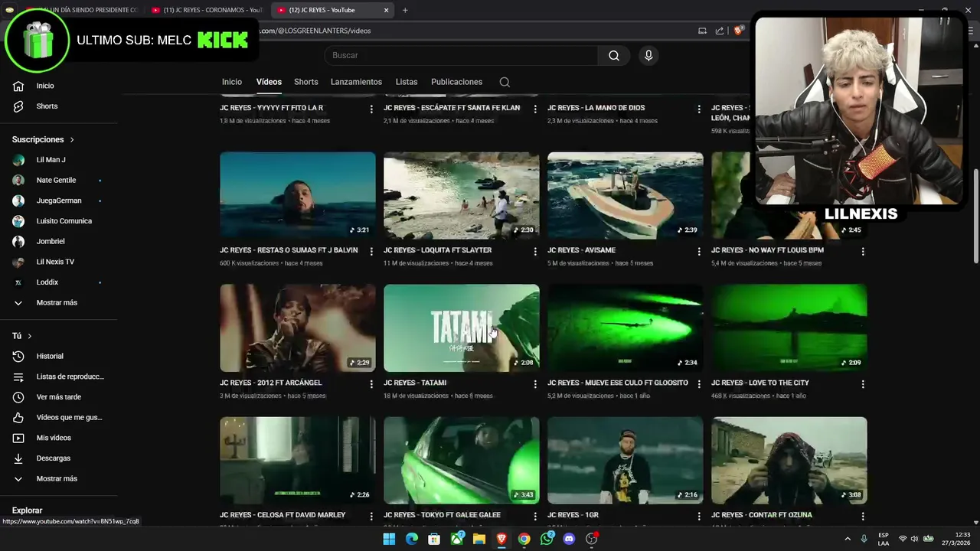Open the Lanzamientos channel tab

pyautogui.click(x=356, y=82)
